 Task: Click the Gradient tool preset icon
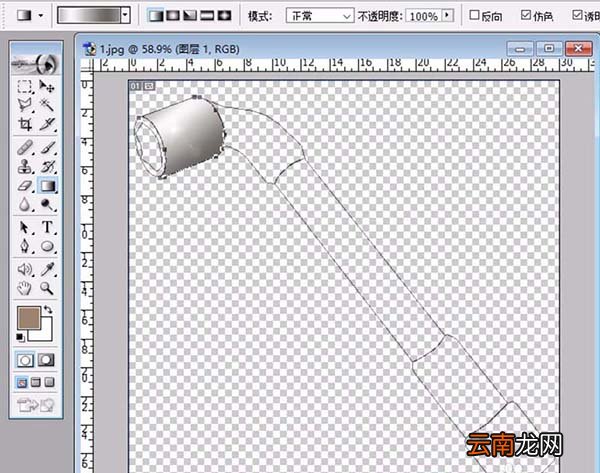pos(24,16)
